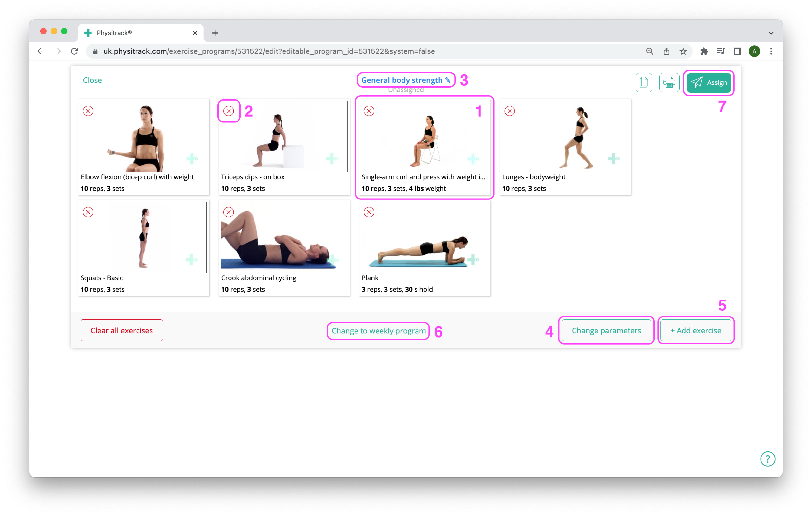Image resolution: width=812 pixels, height=516 pixels.
Task: Click the Assign button
Action: click(709, 82)
